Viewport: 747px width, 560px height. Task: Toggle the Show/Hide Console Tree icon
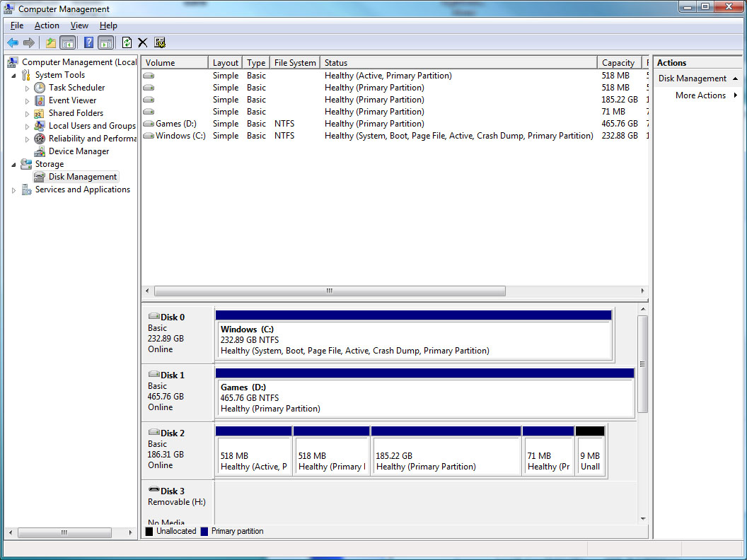(x=68, y=43)
